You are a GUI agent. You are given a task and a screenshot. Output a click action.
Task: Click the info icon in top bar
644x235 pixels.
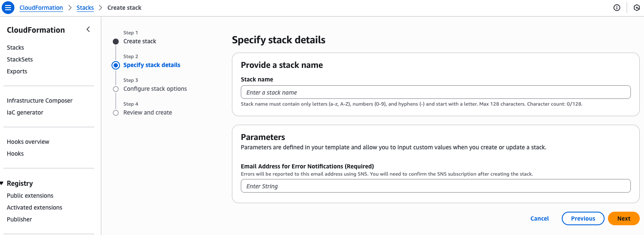point(617,8)
